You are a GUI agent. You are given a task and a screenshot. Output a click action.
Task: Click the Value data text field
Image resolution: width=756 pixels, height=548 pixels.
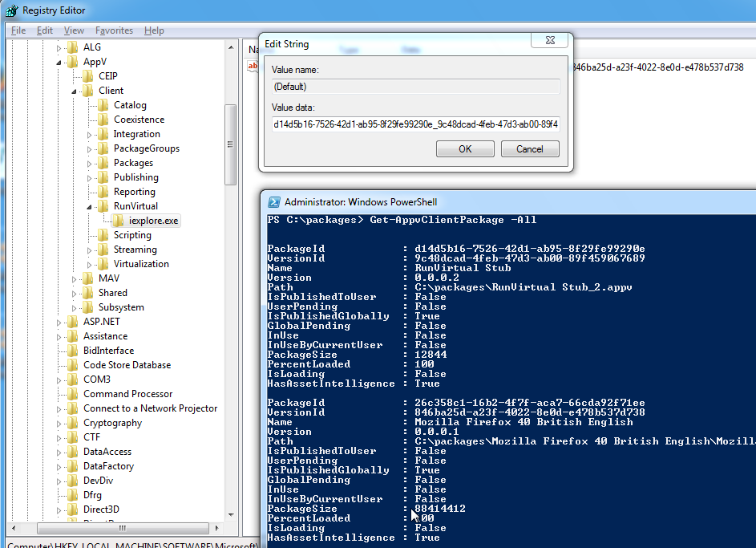click(415, 124)
